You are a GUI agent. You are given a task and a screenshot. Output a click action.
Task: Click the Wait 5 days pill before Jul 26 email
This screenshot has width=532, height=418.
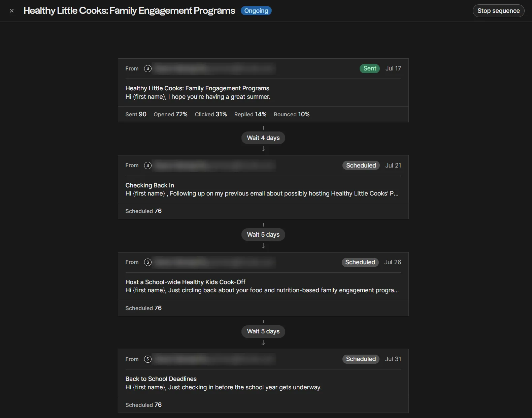point(263,235)
